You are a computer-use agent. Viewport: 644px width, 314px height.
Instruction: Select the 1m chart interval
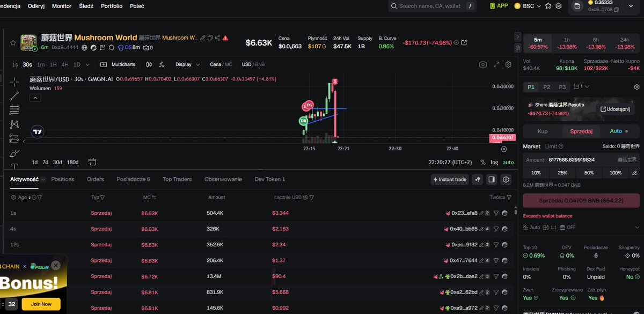tap(41, 64)
